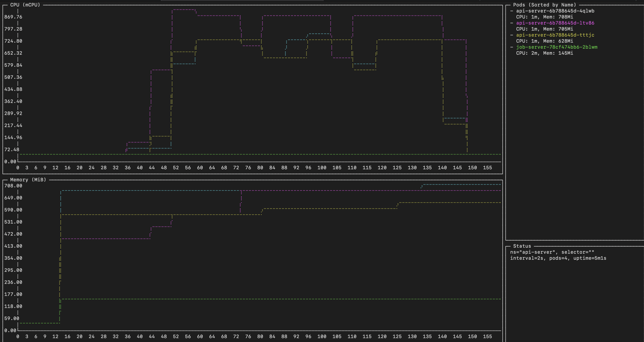
Task: Click the 708.00 label on Memory axis
Action: click(x=13, y=185)
